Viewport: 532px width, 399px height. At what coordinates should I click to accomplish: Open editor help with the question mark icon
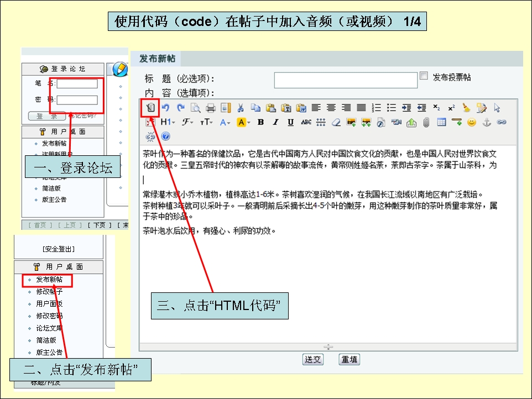(165, 136)
